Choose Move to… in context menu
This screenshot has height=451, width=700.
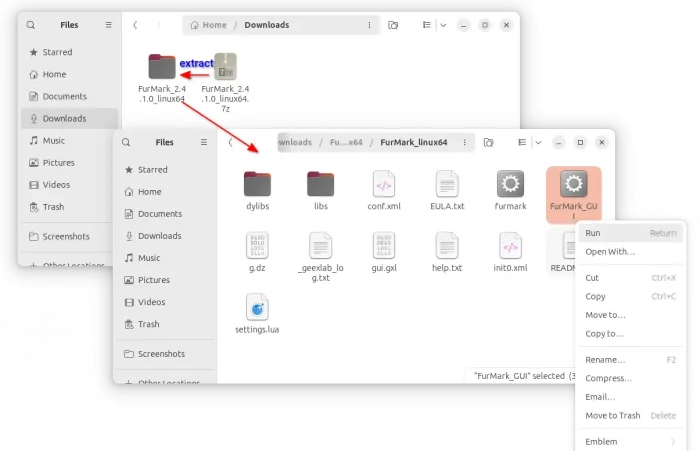[630, 315]
